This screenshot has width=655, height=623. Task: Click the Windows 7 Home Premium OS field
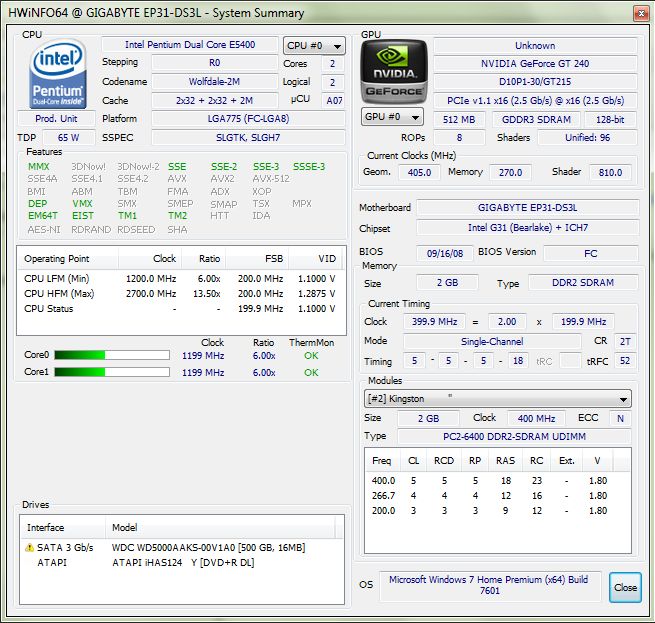point(490,585)
